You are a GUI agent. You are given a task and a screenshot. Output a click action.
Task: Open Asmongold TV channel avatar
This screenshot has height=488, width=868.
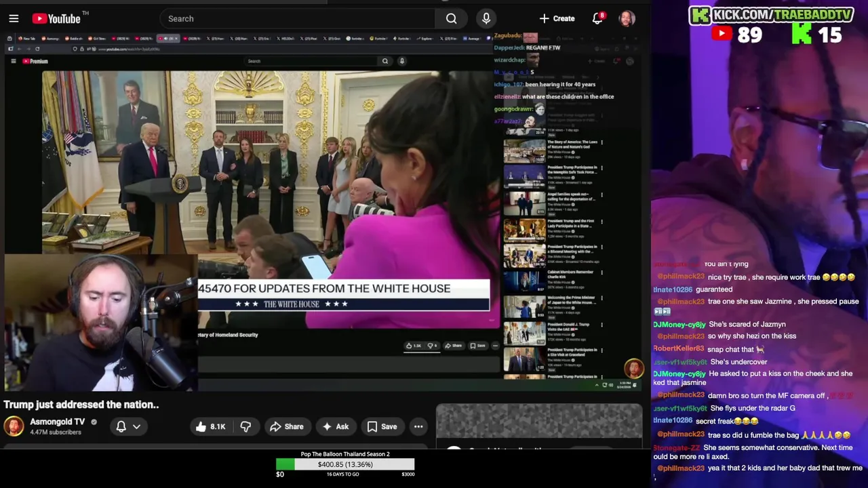[13, 426]
